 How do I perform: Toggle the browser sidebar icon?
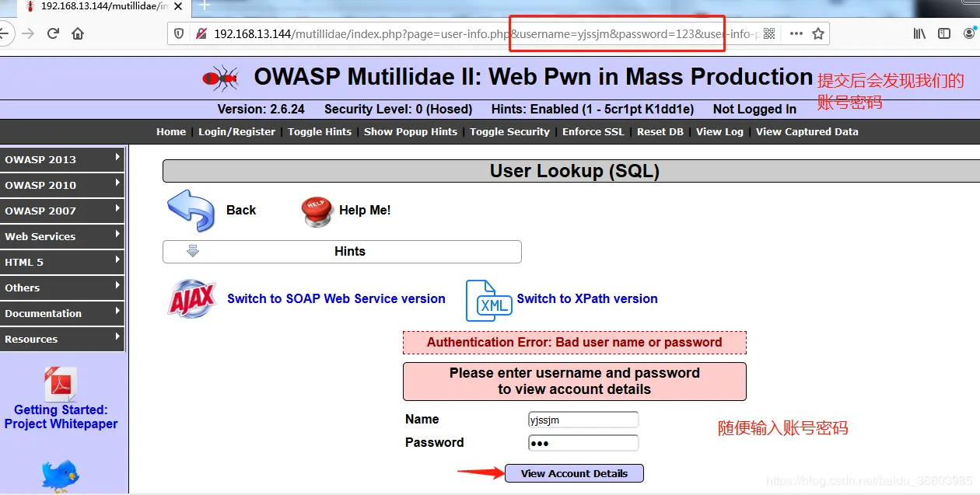(944, 33)
